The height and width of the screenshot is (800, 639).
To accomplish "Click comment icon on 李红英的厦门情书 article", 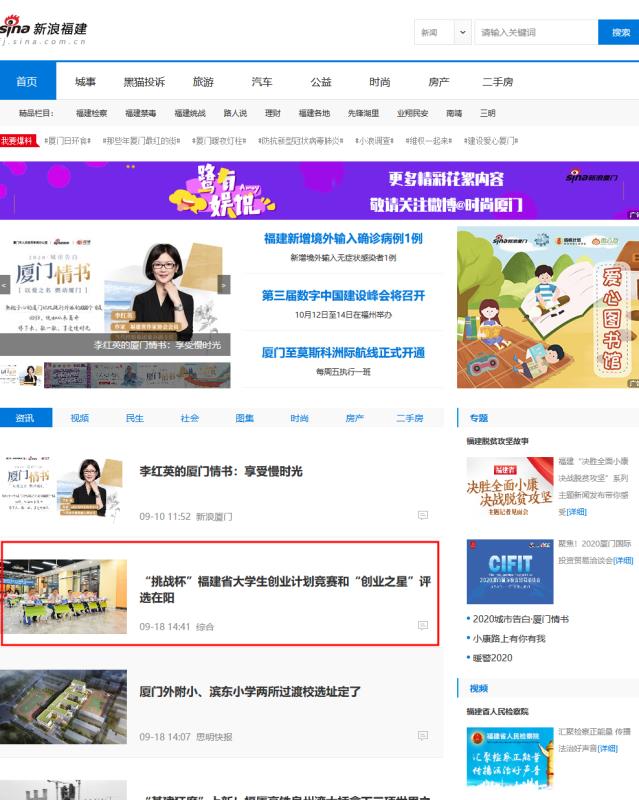I will (x=423, y=516).
